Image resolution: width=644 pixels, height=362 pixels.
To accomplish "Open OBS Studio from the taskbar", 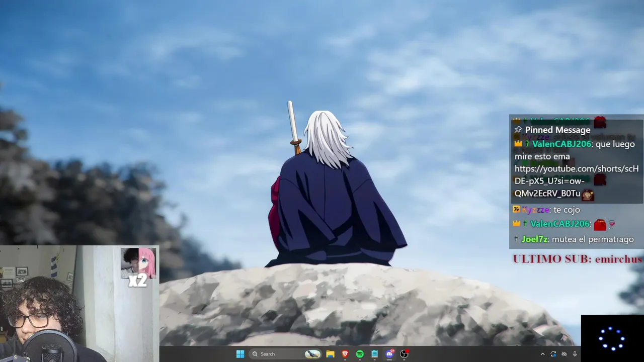I will (404, 354).
